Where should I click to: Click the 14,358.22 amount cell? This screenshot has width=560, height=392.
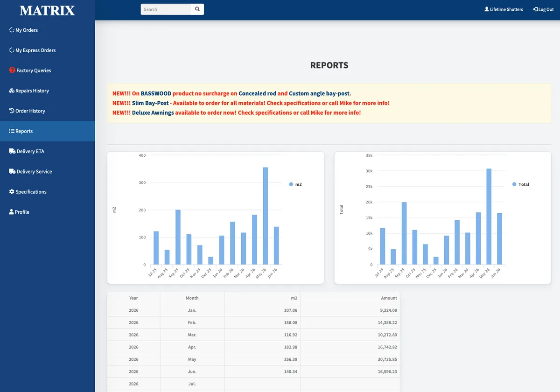(x=350, y=322)
